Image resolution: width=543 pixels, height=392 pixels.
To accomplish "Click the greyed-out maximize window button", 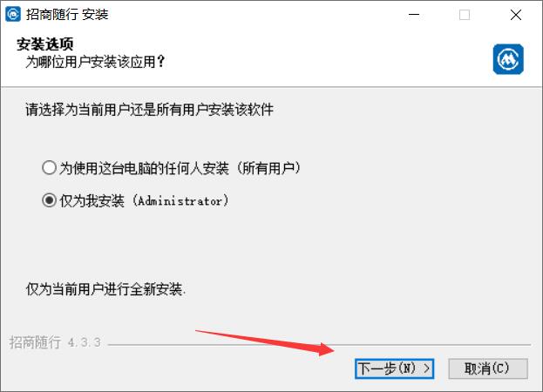I will point(465,15).
